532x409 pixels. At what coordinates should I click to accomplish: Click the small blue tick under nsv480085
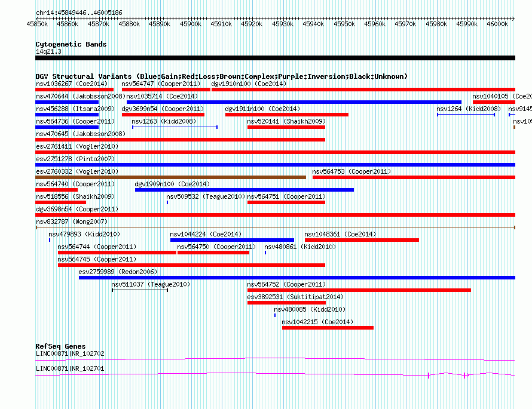click(275, 315)
